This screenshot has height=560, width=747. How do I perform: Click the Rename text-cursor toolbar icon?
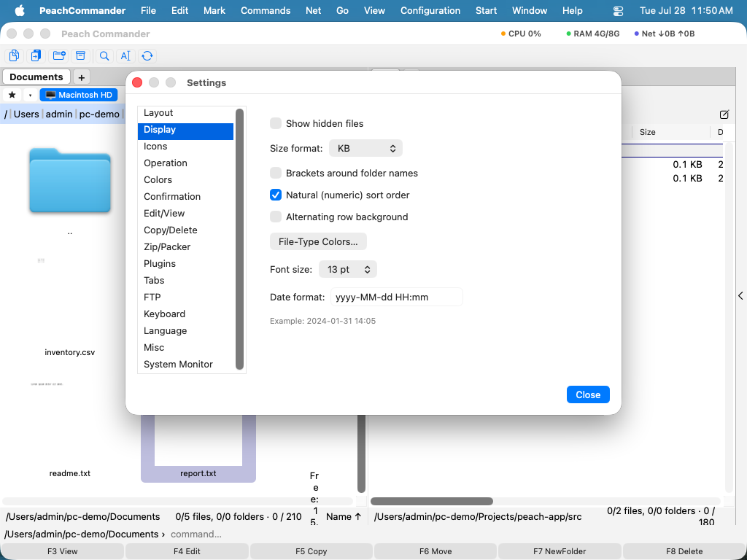125,55
